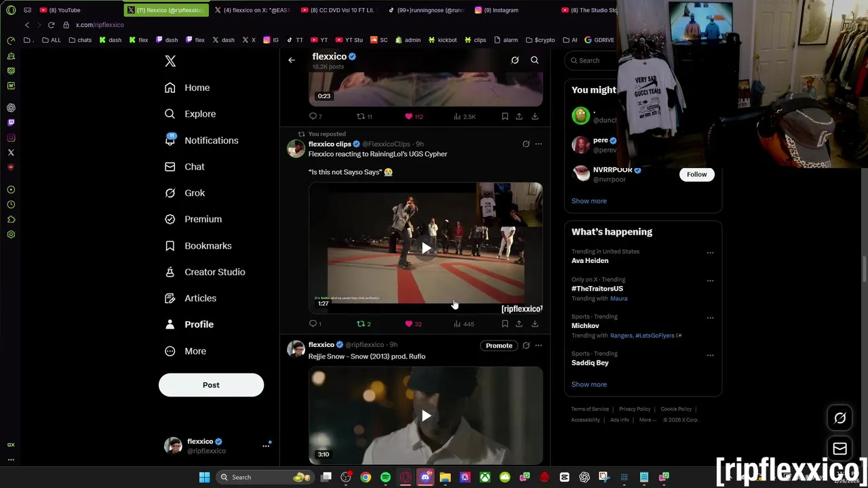Open account switcher dots beside flexxico
The image size is (868, 488).
266,446
